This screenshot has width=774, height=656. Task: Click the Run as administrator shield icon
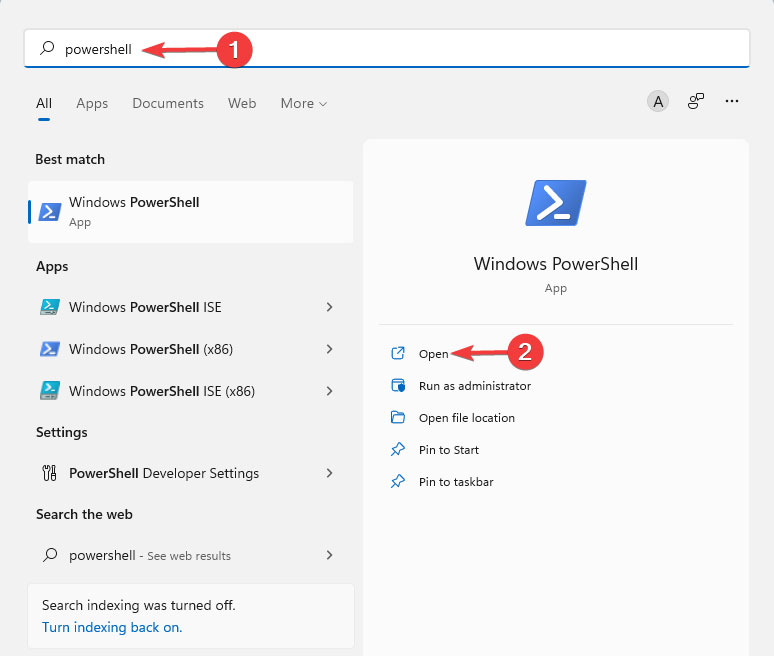pyautogui.click(x=398, y=386)
